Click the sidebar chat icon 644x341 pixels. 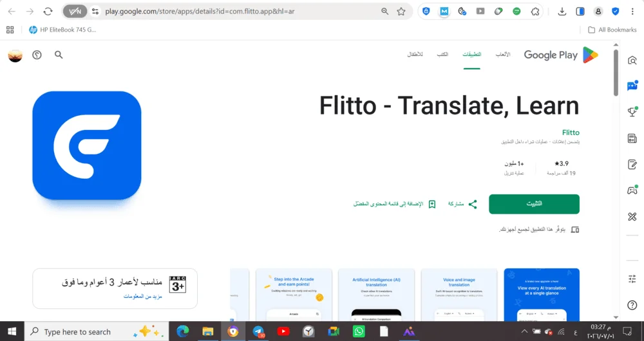[632, 86]
